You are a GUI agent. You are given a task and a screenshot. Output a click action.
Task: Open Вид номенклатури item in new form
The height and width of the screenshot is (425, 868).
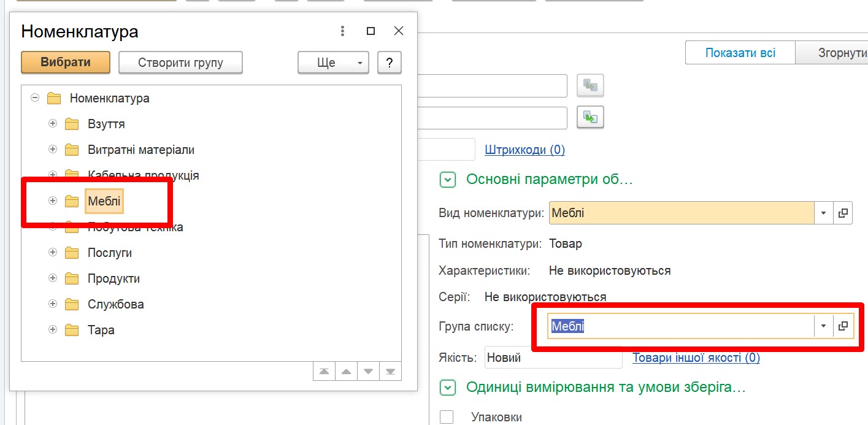coord(843,213)
